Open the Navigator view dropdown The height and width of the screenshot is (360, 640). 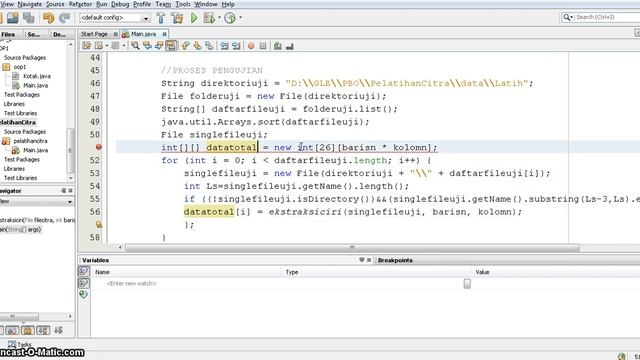(x=70, y=202)
